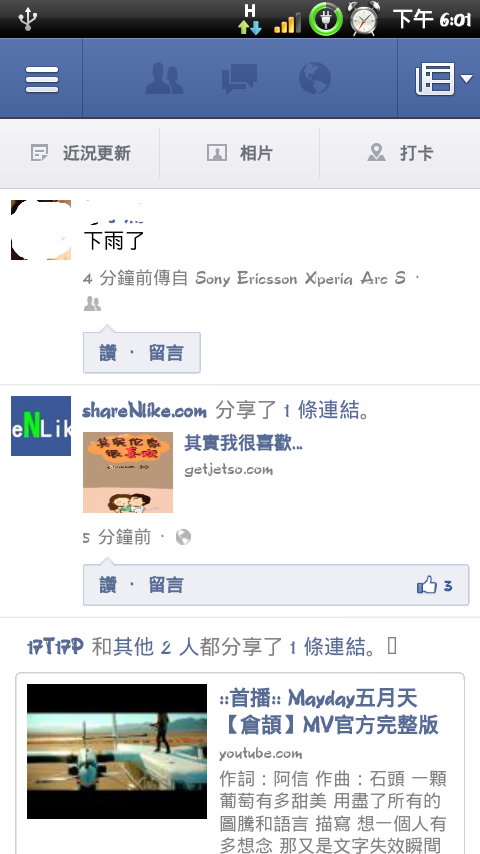This screenshot has height=854, width=480.
Task: Open the 其實我很喜歡 link title
Action: 243,443
